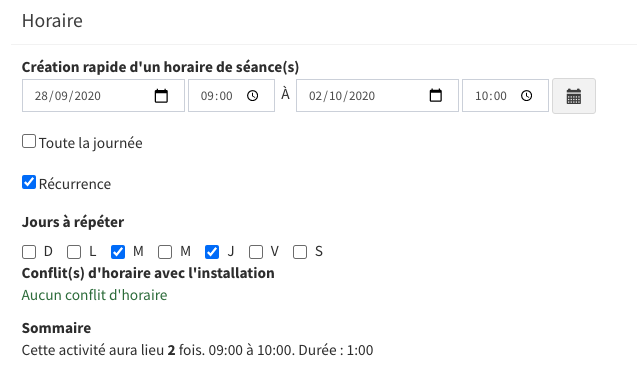The height and width of the screenshot is (389, 637).
Task: Check the V (vendredi) day checkbox
Action: pos(256,252)
